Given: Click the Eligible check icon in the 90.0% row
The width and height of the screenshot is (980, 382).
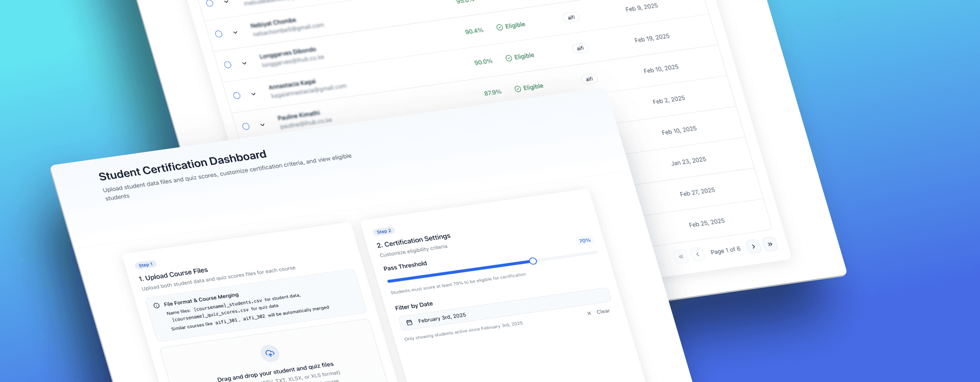Looking at the screenshot, I should [509, 58].
